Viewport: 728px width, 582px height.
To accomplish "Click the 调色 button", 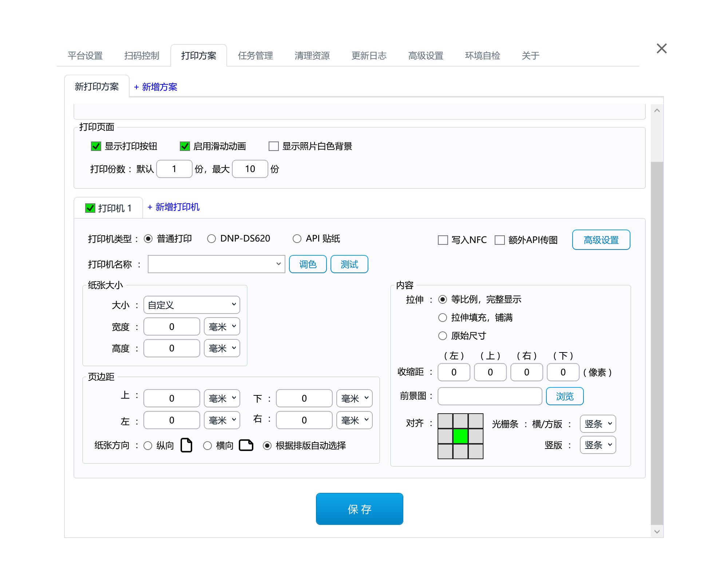I will (x=308, y=264).
